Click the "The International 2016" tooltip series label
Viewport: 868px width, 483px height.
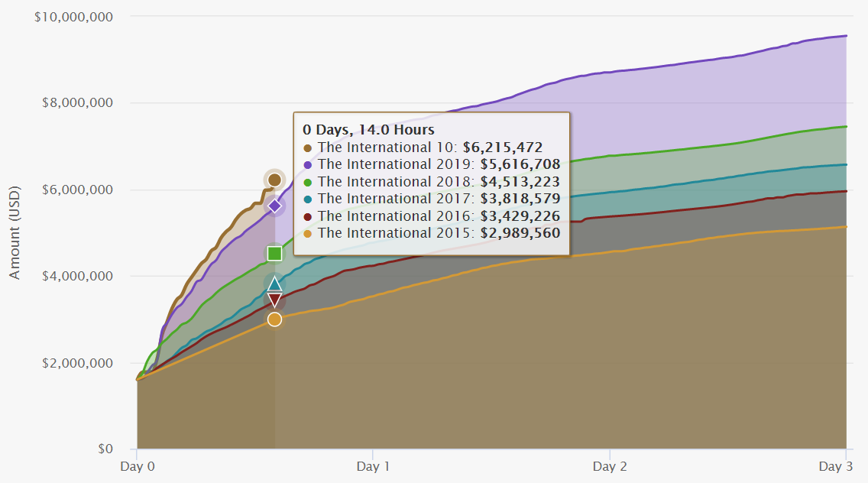(397, 216)
